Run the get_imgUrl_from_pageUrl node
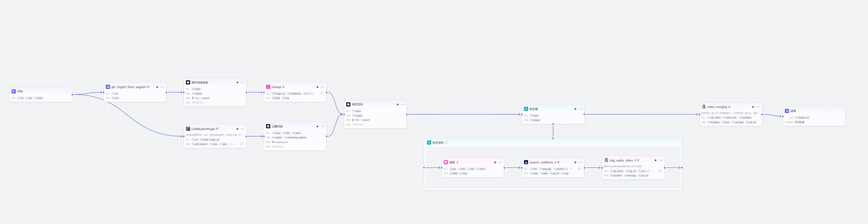Screen dimensions: 868x224 [x=157, y=87]
